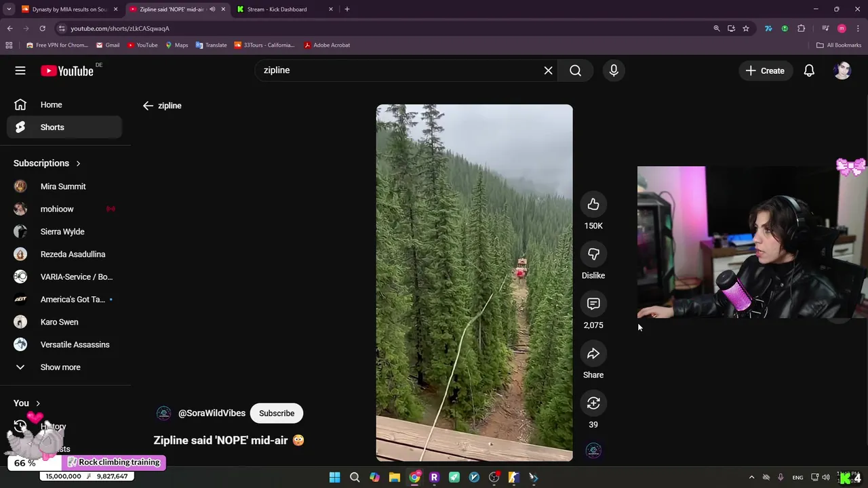
Task: Click the YouTube logo
Action: click(x=66, y=70)
